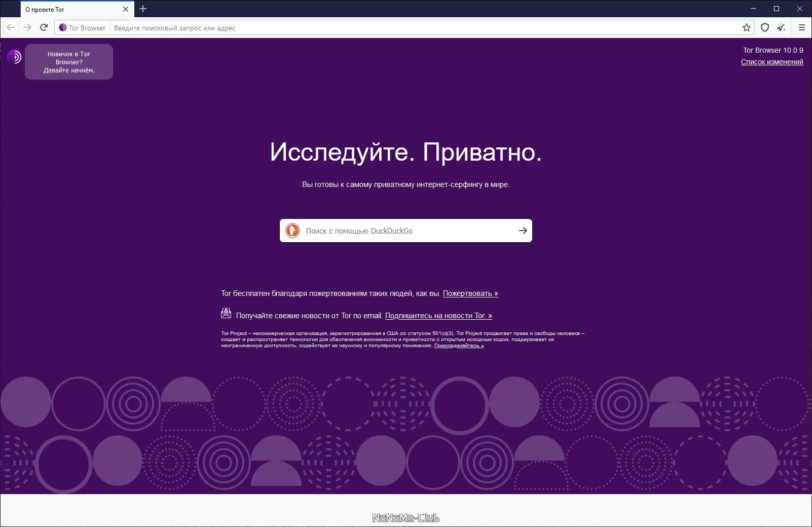
Task: Click the 'Исследуйте. Приватно.' heading
Action: [406, 152]
